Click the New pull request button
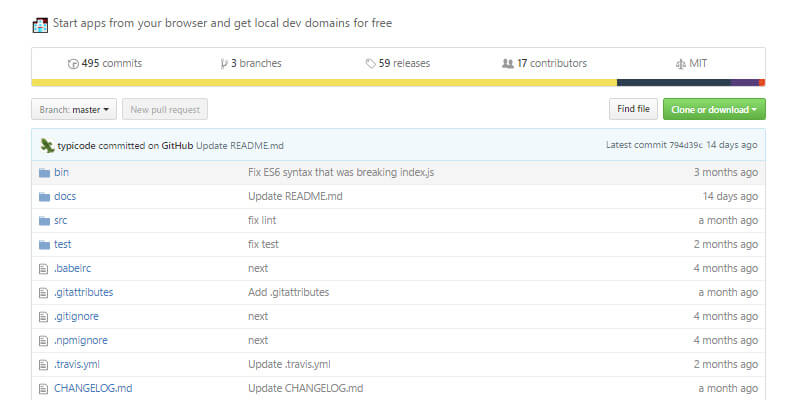 [x=165, y=109]
